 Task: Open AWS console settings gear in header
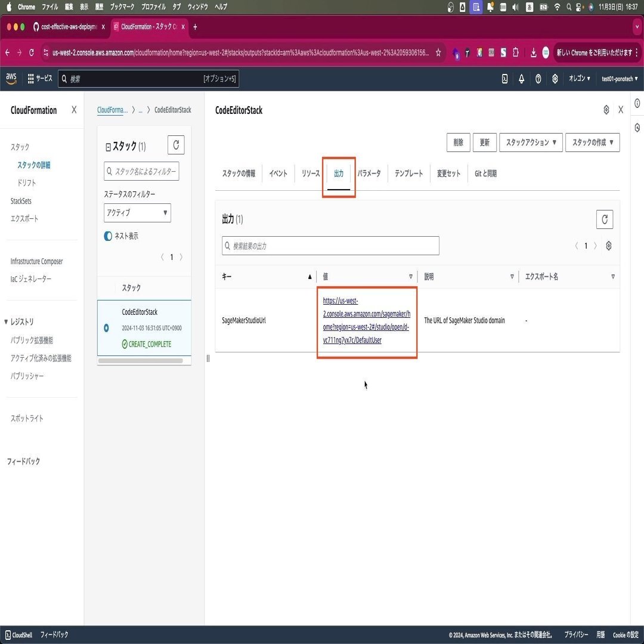[555, 79]
